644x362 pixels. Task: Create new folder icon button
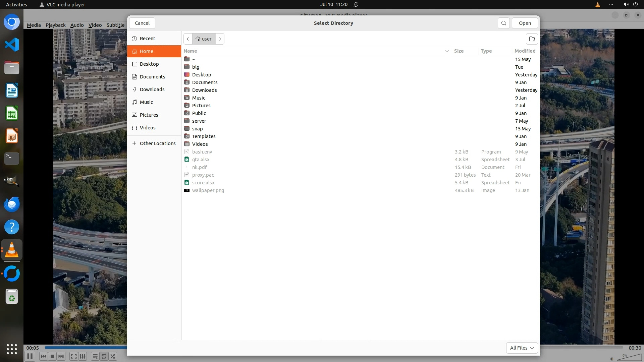[532, 39]
